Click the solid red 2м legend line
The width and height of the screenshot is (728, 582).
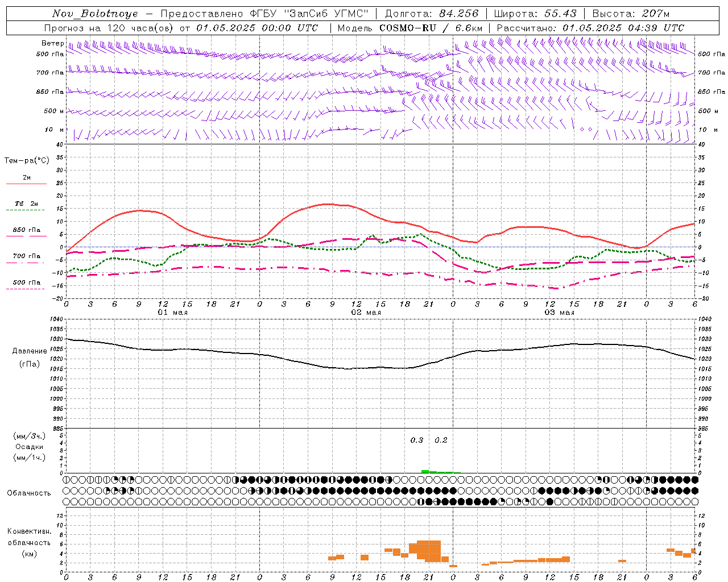(x=26, y=184)
